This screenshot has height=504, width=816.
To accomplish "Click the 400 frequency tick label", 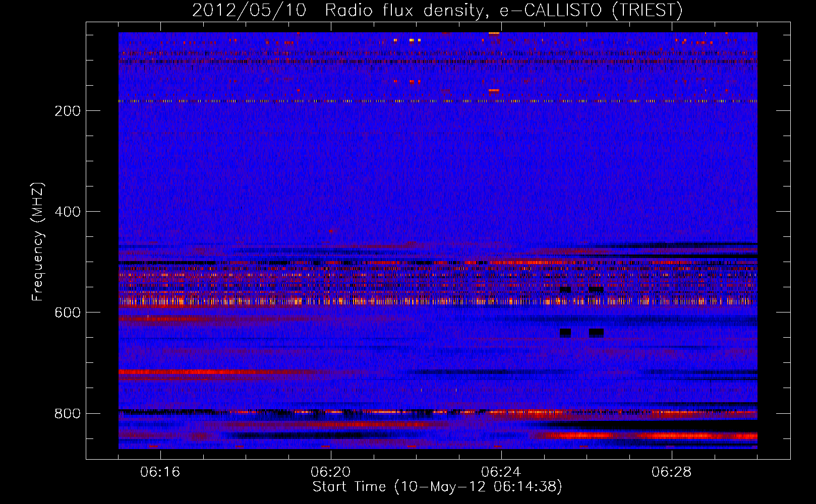I will point(68,212).
